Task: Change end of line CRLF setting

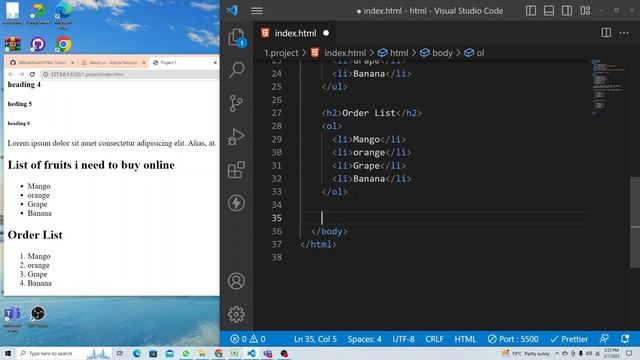Action: coord(434,339)
